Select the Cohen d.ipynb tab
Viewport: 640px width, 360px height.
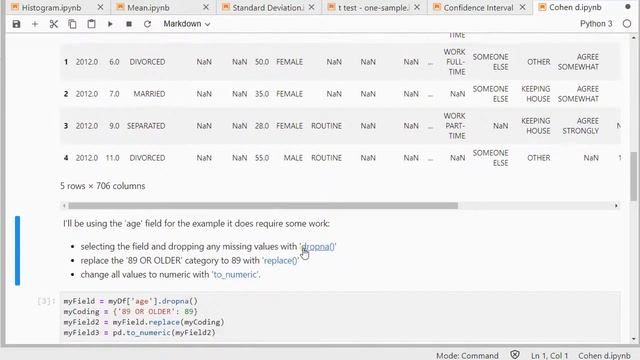(x=575, y=7)
